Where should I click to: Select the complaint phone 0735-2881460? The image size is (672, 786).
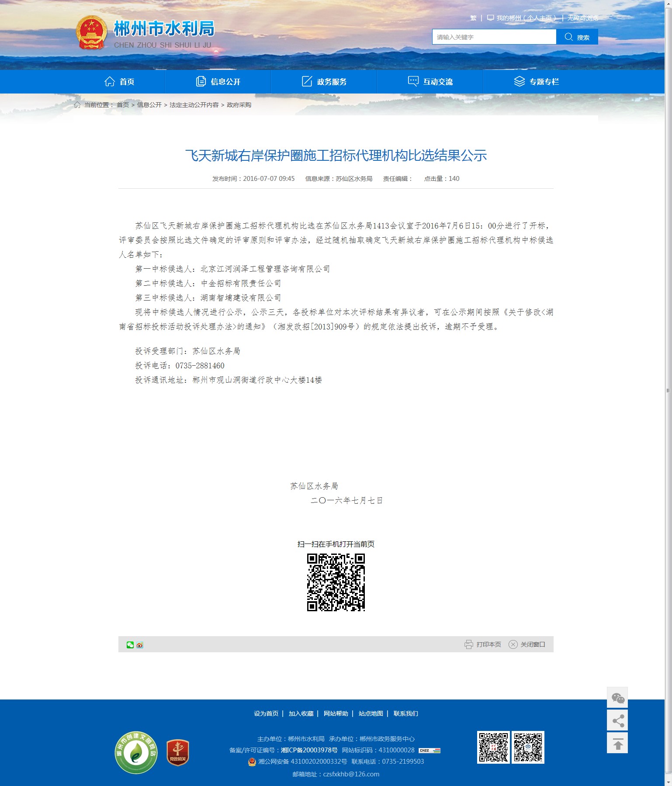(200, 366)
